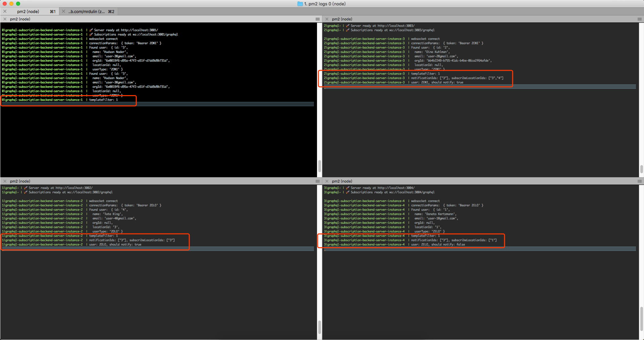Click the name 'Donato Kertzmann' log line
This screenshot has height=340, width=644.
pos(435,214)
